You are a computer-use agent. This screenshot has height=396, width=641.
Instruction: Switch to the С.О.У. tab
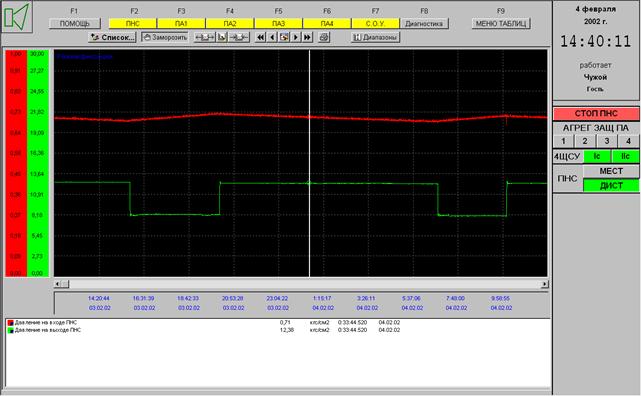coord(375,24)
